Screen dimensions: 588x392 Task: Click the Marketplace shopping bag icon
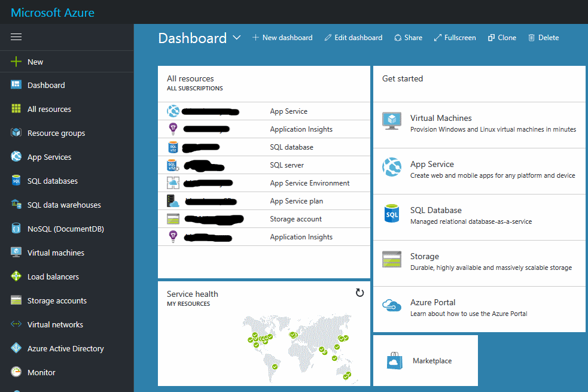[x=395, y=361]
